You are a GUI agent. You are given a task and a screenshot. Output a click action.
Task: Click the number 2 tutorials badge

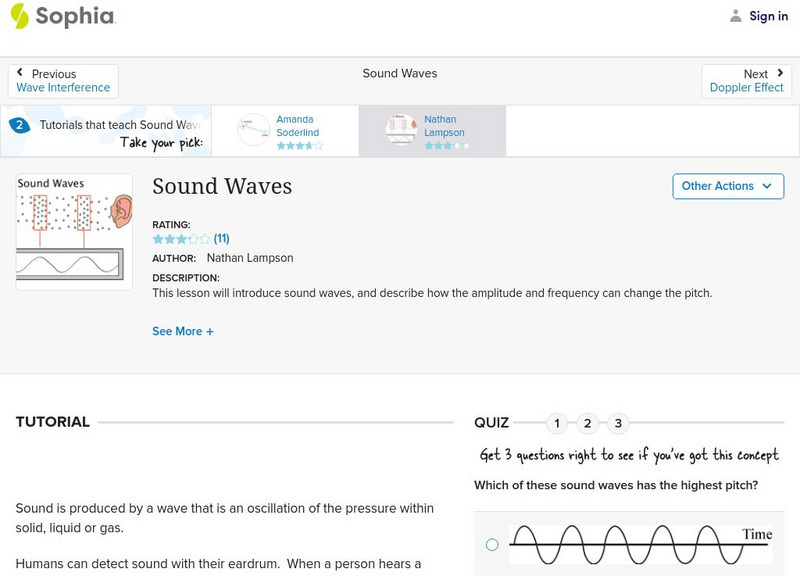coord(19,126)
